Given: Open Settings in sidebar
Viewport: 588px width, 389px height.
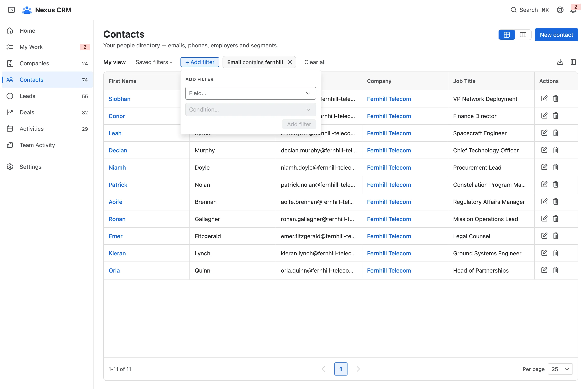Looking at the screenshot, I should pos(47,167).
